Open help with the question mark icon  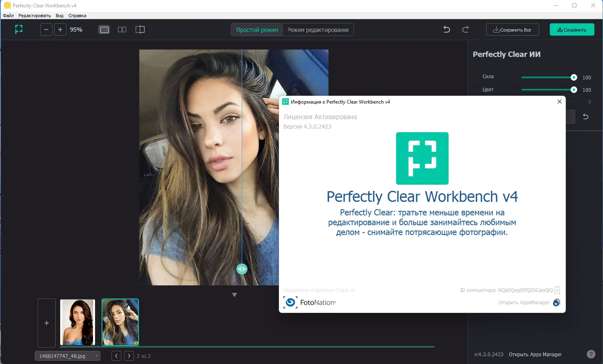coord(591,355)
